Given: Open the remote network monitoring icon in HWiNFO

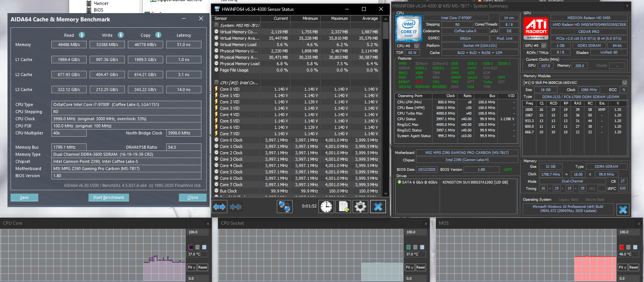Looking at the screenshot, I should [285, 206].
